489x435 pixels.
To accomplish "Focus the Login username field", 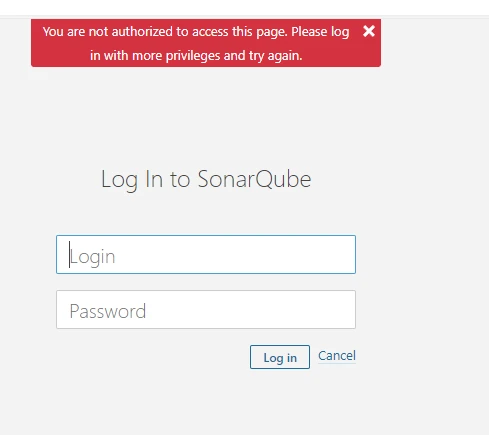I will click(206, 254).
